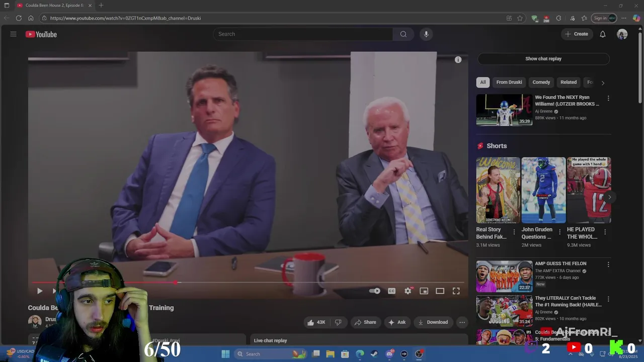
Task: Go to the YouTube home logo
Action: coord(41,34)
